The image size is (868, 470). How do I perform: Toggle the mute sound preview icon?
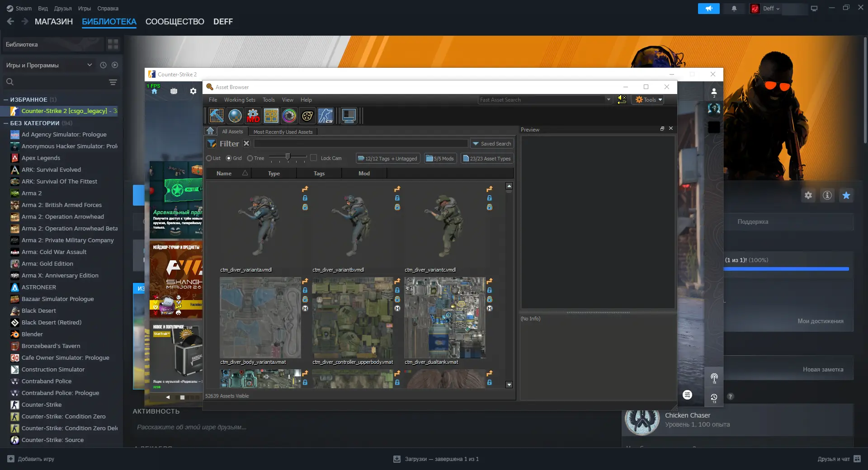pos(622,99)
